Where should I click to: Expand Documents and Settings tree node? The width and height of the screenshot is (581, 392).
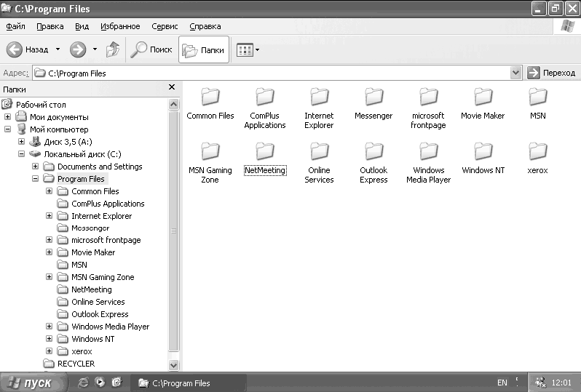click(x=35, y=167)
